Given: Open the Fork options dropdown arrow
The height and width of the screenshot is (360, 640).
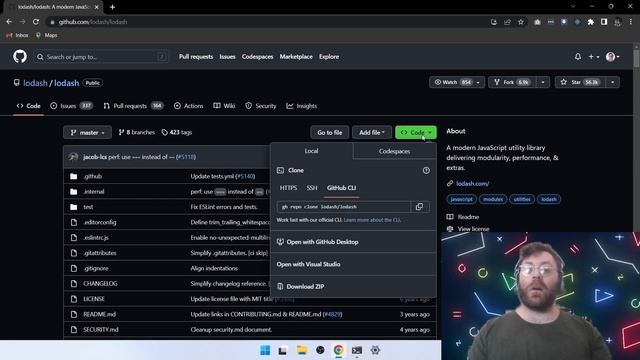Looking at the screenshot, I should point(543,82).
